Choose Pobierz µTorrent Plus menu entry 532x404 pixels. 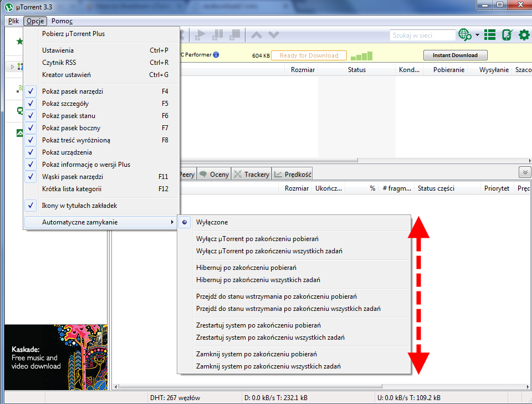coord(101,34)
